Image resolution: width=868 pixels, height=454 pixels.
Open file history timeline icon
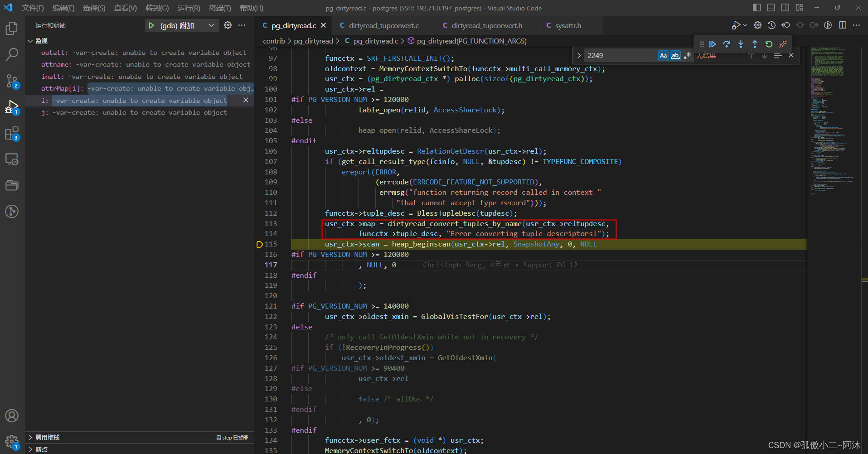[x=771, y=25]
